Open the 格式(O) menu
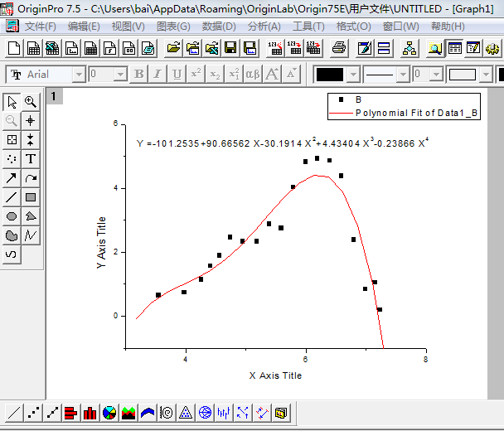This screenshot has width=504, height=431. (354, 27)
